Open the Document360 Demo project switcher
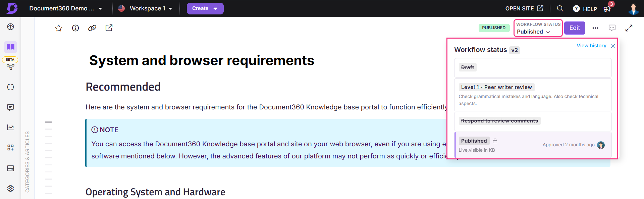 click(65, 8)
